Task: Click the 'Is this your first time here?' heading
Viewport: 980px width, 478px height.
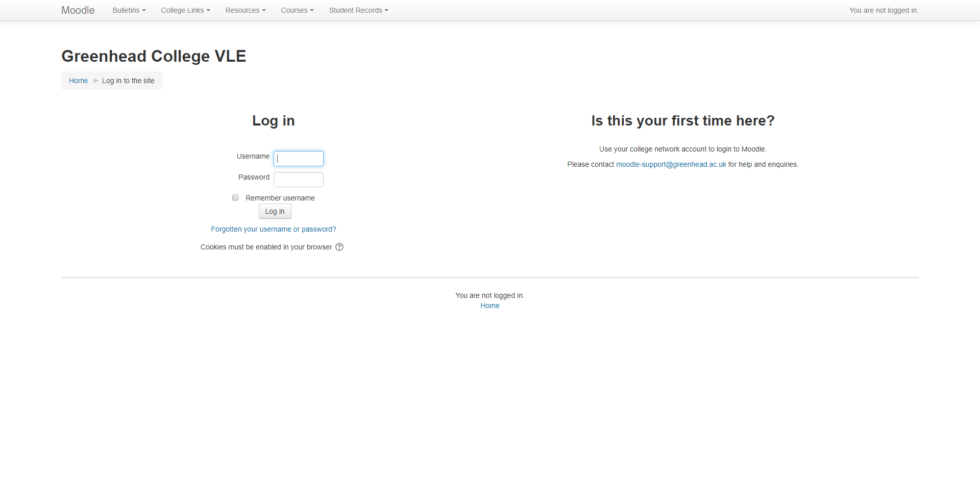Action: pyautogui.click(x=683, y=120)
